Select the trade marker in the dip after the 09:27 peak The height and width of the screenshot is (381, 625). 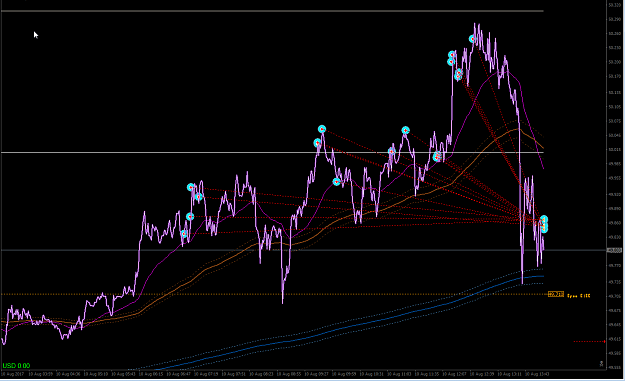click(x=336, y=182)
